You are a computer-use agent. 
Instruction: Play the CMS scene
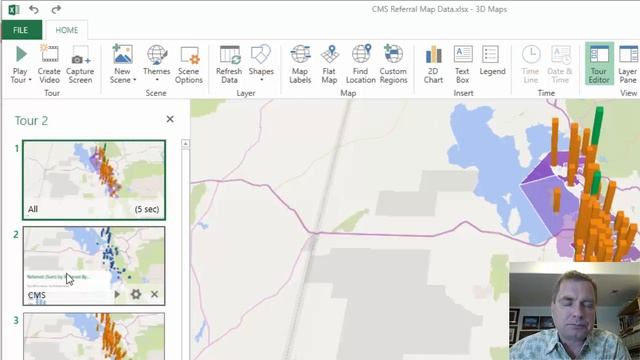117,294
